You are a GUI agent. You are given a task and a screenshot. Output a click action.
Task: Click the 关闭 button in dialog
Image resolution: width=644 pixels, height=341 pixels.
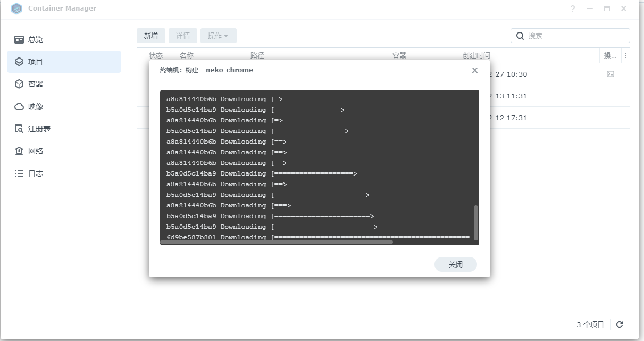point(455,264)
